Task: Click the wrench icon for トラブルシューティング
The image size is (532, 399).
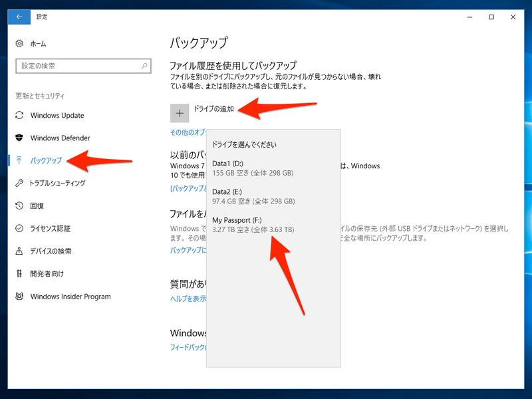Action: point(19,184)
